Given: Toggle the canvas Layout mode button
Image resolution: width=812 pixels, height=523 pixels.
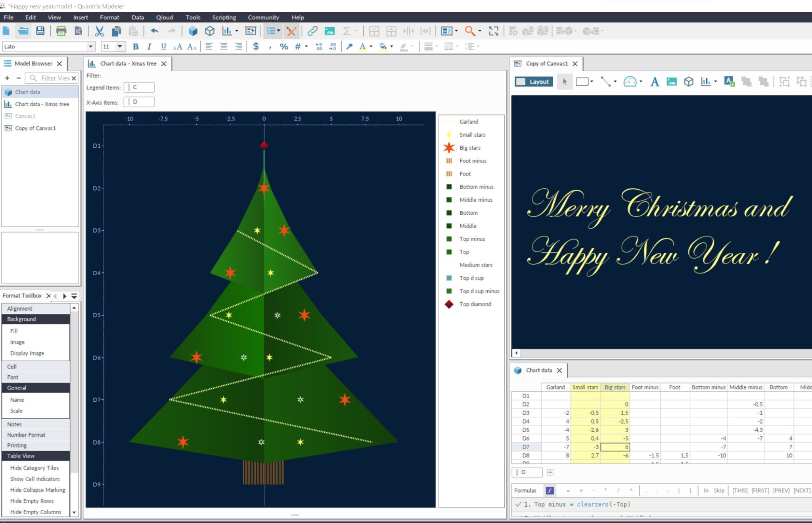Looking at the screenshot, I should [534, 82].
